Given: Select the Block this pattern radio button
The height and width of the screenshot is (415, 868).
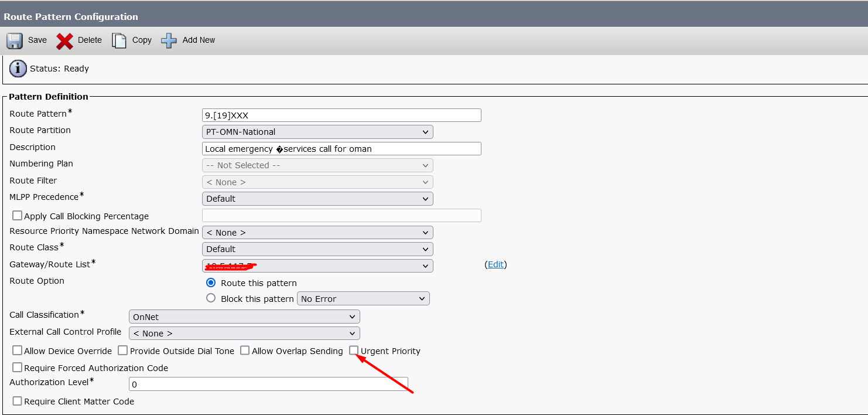Looking at the screenshot, I should pos(211,298).
